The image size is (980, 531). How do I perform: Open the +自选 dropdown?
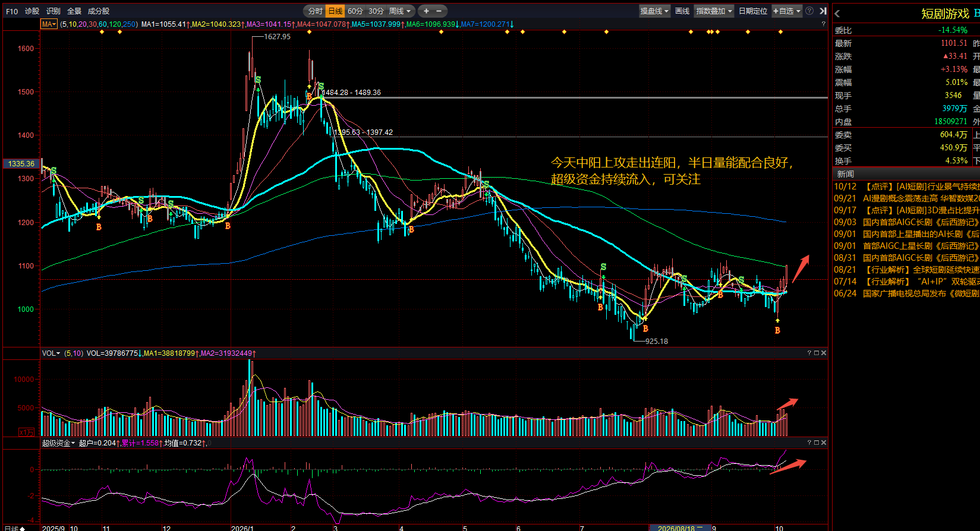click(x=787, y=11)
